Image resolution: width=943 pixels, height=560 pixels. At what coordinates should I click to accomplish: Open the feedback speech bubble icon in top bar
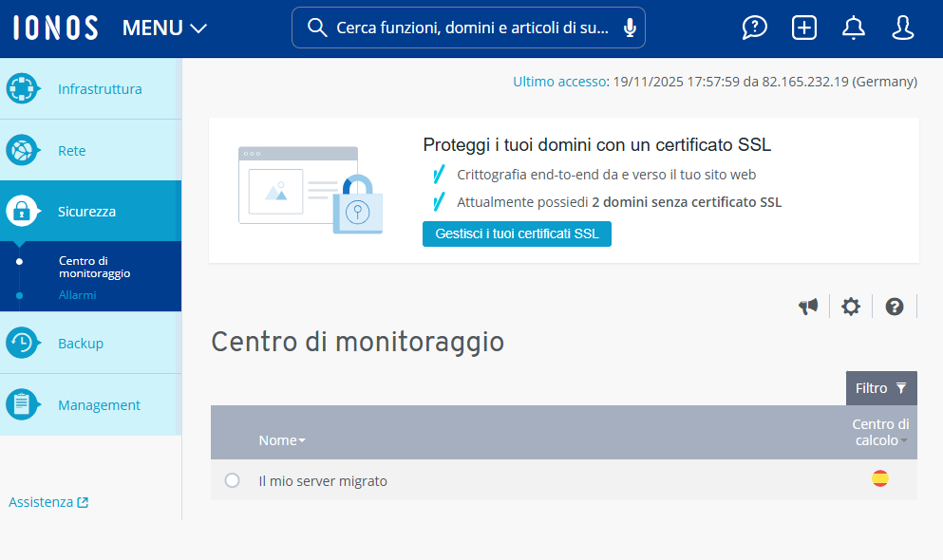click(754, 28)
